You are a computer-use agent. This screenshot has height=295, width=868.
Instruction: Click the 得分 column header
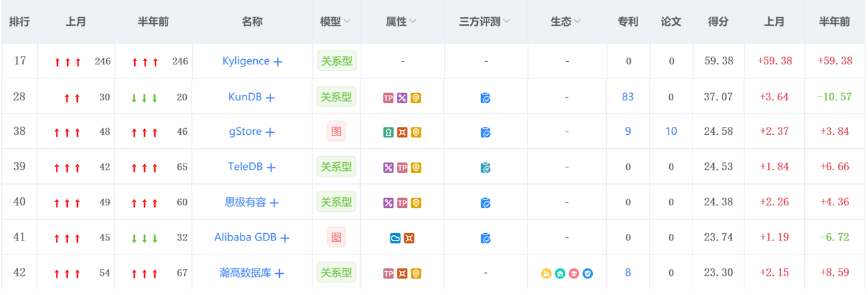click(x=718, y=22)
